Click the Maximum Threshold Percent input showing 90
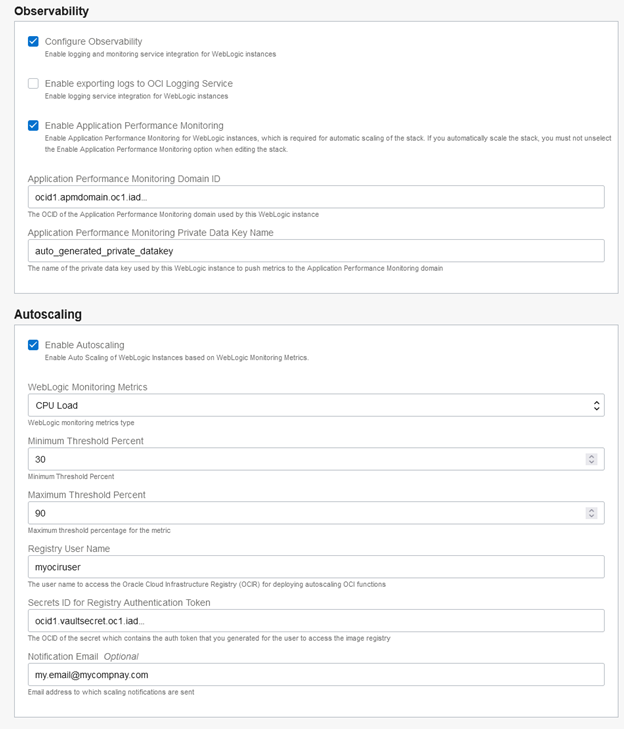 click(x=300, y=513)
